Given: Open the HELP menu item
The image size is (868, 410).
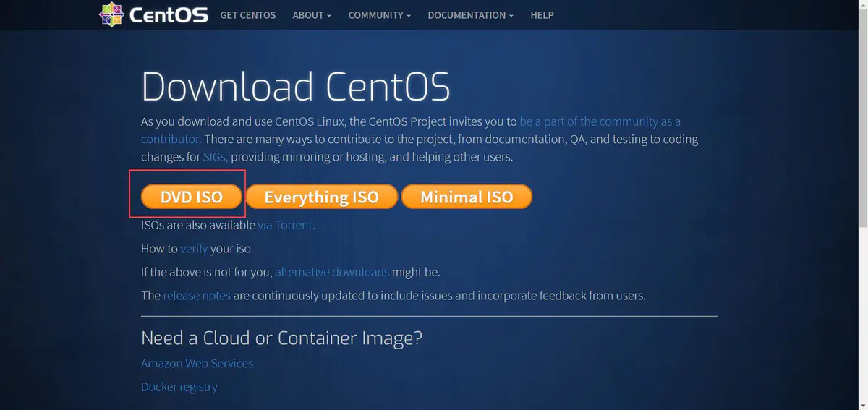Looking at the screenshot, I should point(542,14).
